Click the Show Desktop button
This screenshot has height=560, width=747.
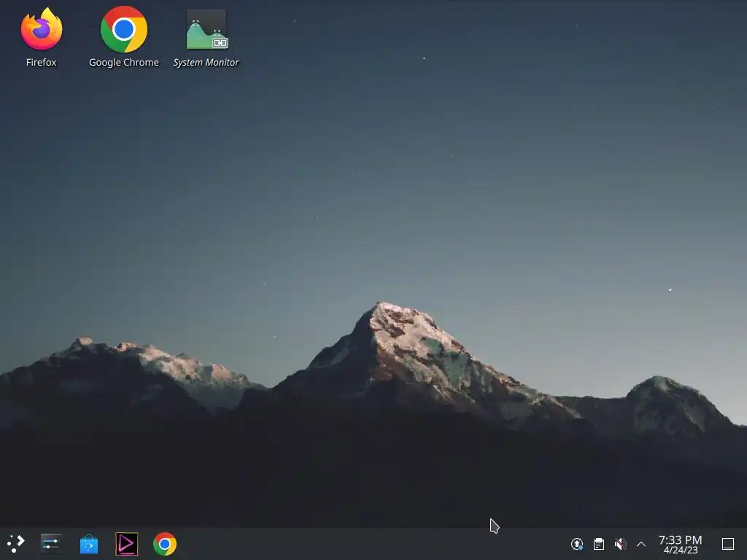(x=728, y=544)
